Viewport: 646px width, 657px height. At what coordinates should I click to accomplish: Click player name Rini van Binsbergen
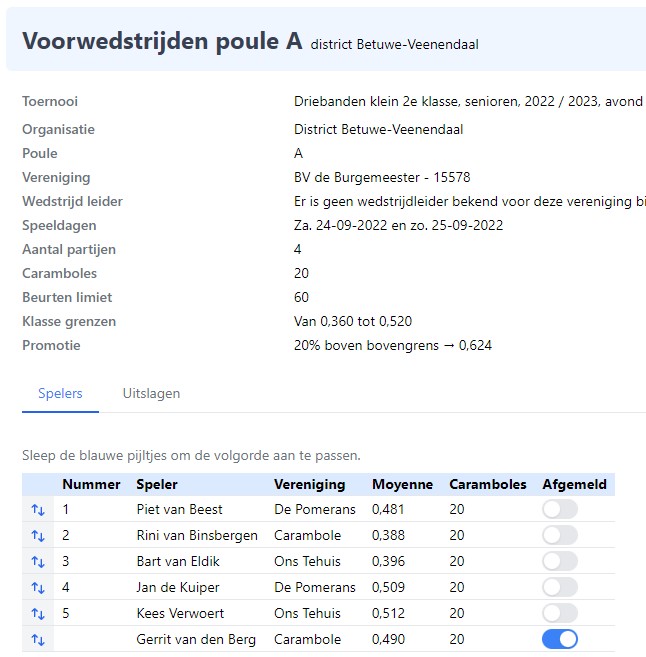(197, 535)
